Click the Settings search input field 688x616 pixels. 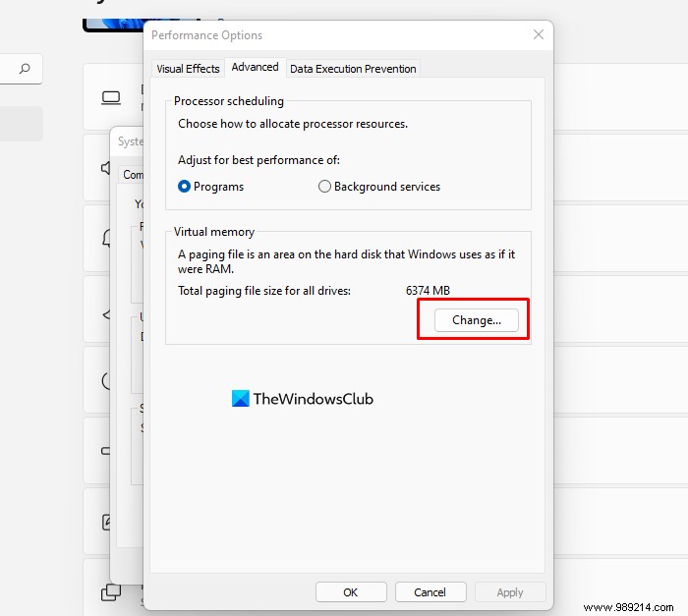pos(21,69)
